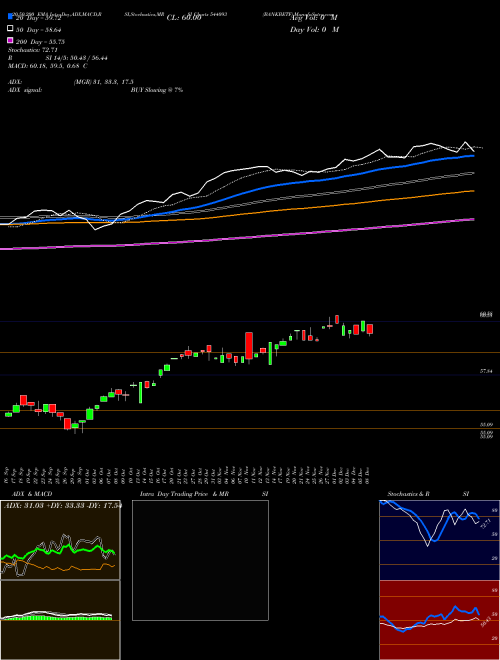This screenshot has height=660, width=500.
Task: Click the Stochastics & RSI panel title
Action: [x=428, y=494]
